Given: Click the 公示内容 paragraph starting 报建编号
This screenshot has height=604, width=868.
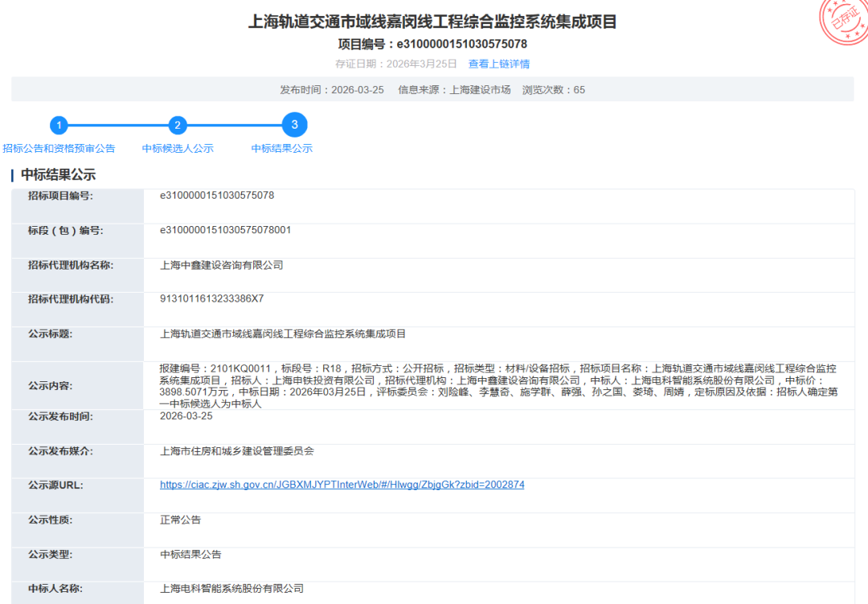Looking at the screenshot, I should [499, 386].
